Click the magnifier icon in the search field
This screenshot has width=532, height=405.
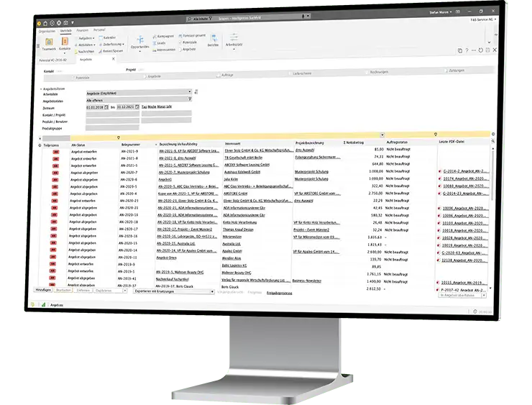pyautogui.click(x=189, y=19)
